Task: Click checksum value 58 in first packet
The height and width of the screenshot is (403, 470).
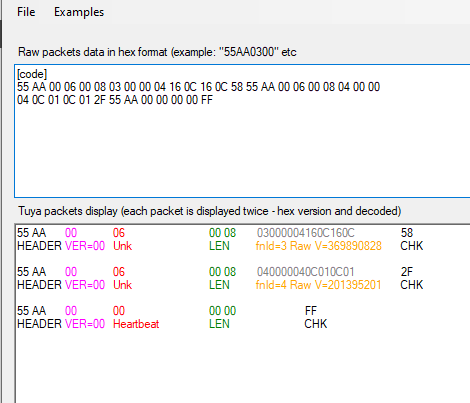Action: pyautogui.click(x=407, y=233)
